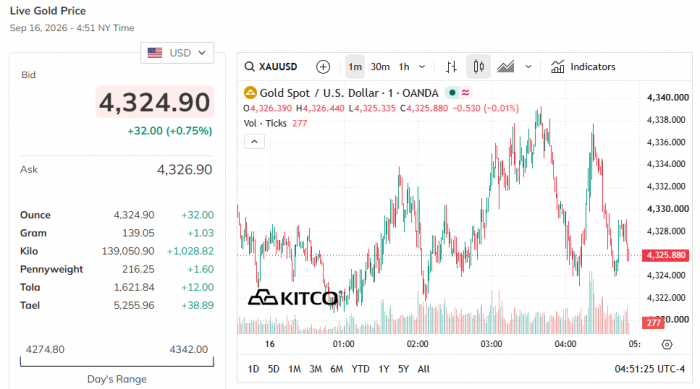Click the 4,340.000 price axis label

pos(667,97)
